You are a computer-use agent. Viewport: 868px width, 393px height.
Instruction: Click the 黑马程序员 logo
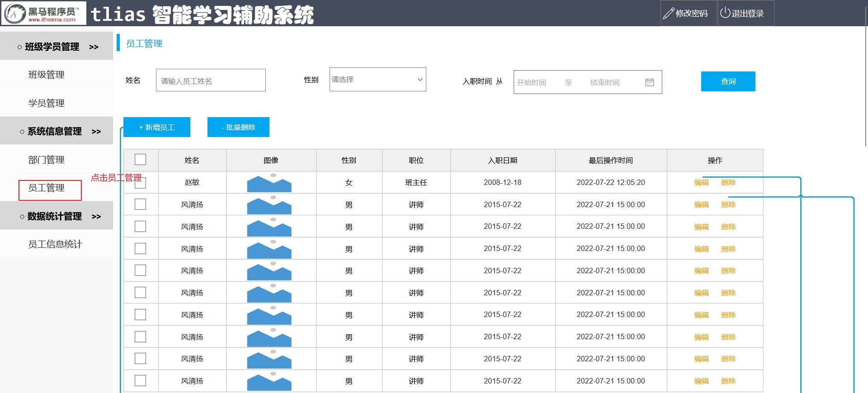44,13
